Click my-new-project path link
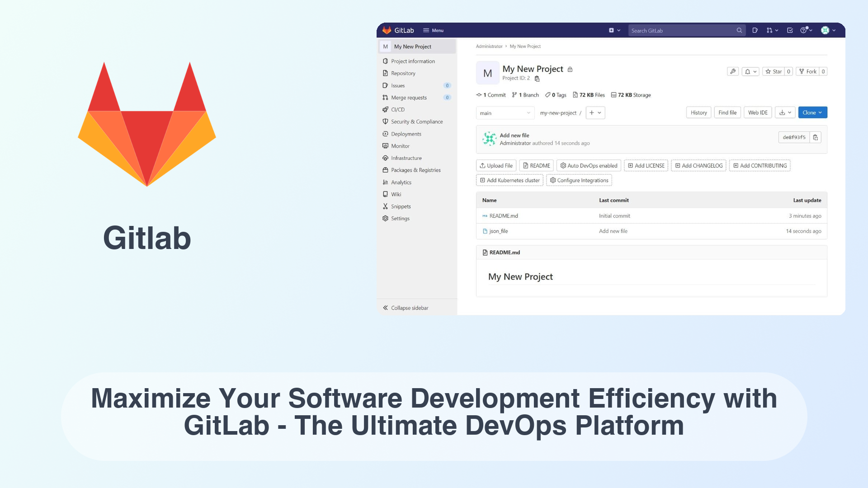The width and height of the screenshot is (868, 488). pos(558,113)
